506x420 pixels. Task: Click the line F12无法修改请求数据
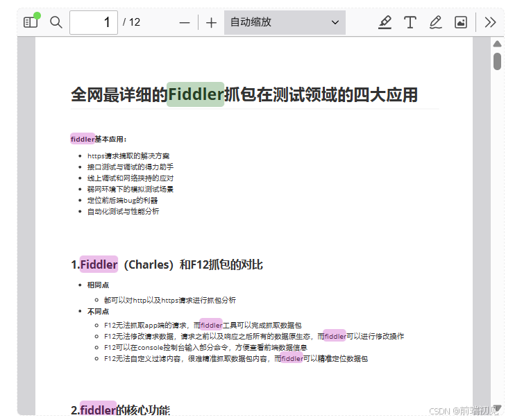[x=254, y=337]
